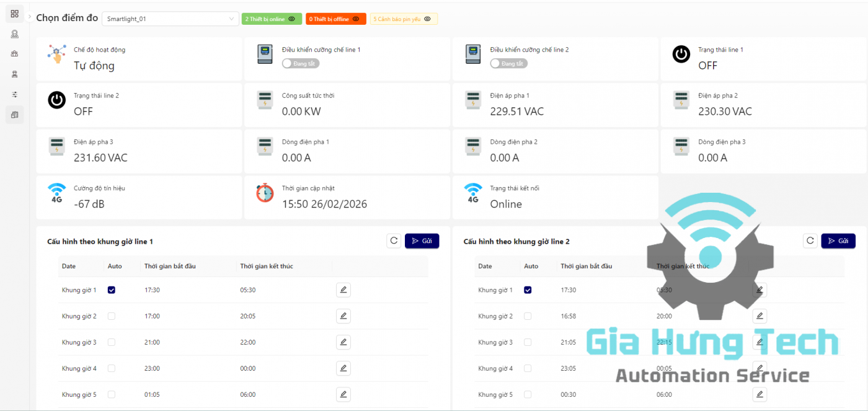Open the Smartlight_01 measuring point dropdown

[x=170, y=19]
